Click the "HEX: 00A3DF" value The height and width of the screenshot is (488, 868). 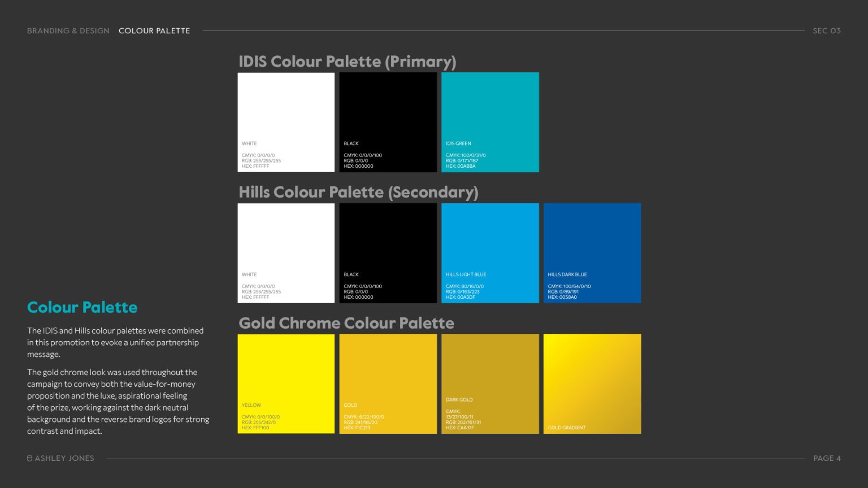(x=461, y=297)
